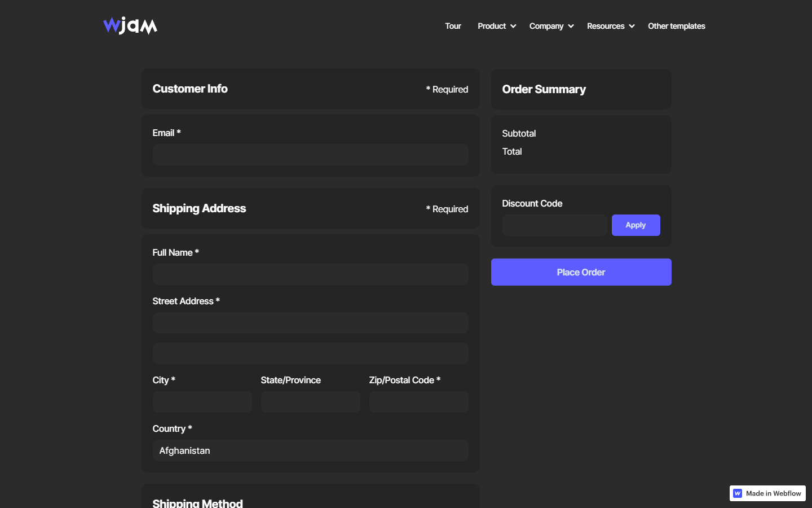Focus the Email input field
Screen dimensions: 812x508
(310, 155)
